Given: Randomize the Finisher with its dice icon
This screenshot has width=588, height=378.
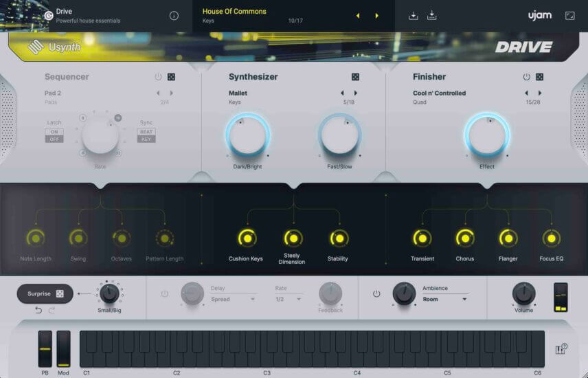Looking at the screenshot, I should click(540, 77).
